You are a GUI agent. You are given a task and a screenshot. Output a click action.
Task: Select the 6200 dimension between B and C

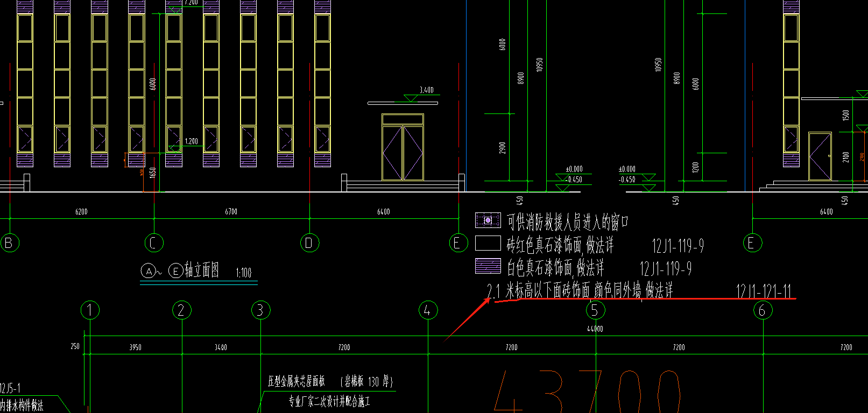point(81,212)
